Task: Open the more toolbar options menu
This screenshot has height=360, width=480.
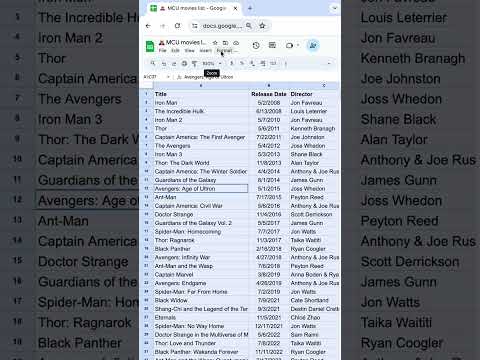Action: click(286, 63)
